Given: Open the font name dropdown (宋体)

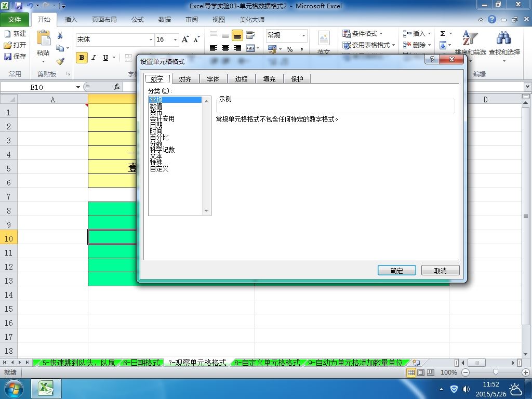Looking at the screenshot, I should tap(151, 39).
